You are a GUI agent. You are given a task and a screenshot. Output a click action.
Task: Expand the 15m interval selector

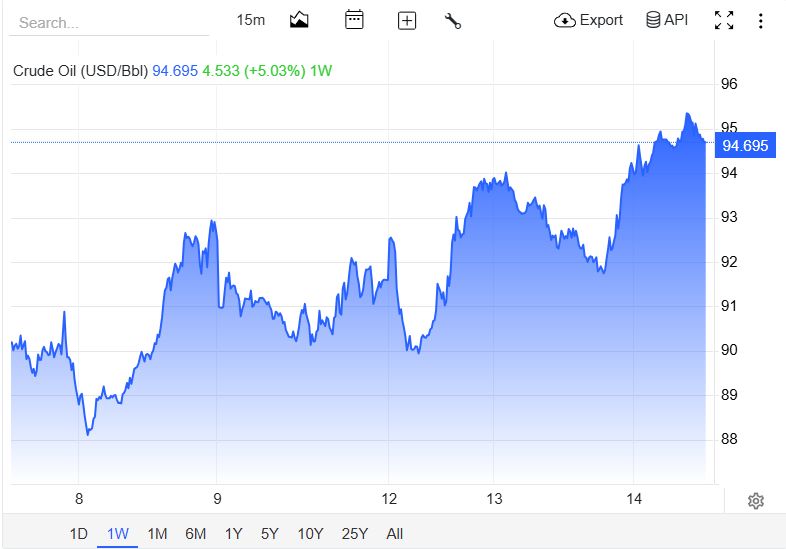(x=251, y=20)
